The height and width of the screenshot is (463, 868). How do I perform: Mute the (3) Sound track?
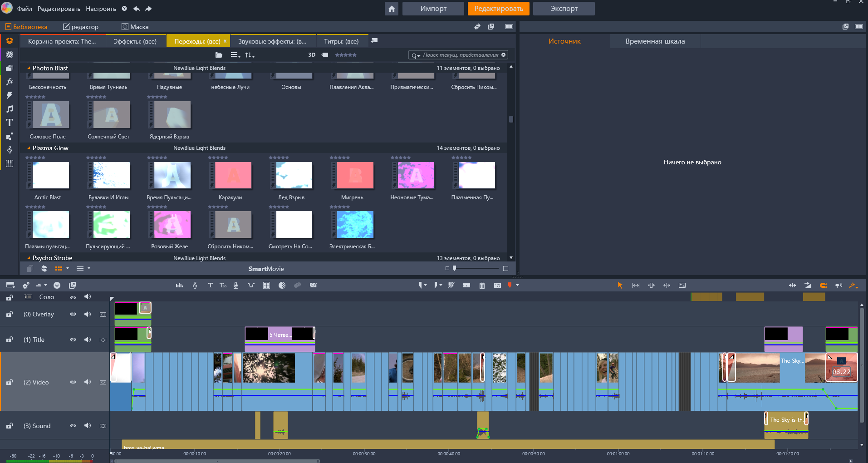click(88, 426)
